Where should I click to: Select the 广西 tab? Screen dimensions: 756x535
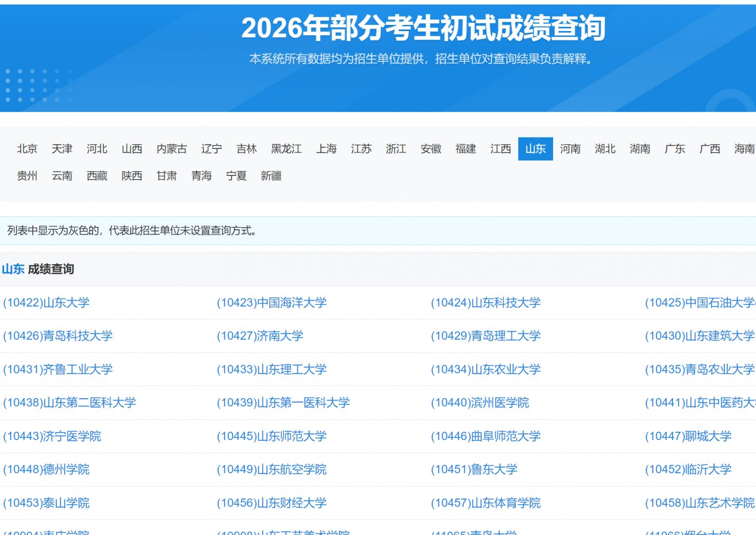[710, 149]
